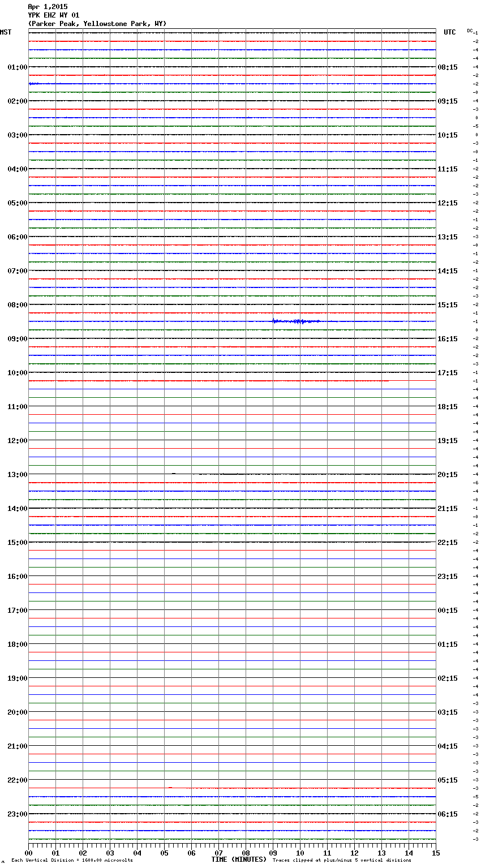Screen dimensions: 481x868
Task: Click the "12:00" MST time label
Action: (x=18, y=441)
